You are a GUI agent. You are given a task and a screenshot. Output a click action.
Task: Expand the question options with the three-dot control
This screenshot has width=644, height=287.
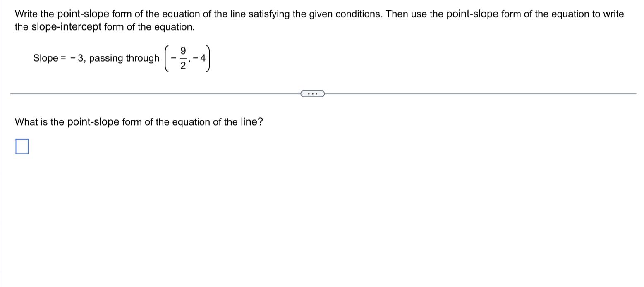tap(312, 94)
